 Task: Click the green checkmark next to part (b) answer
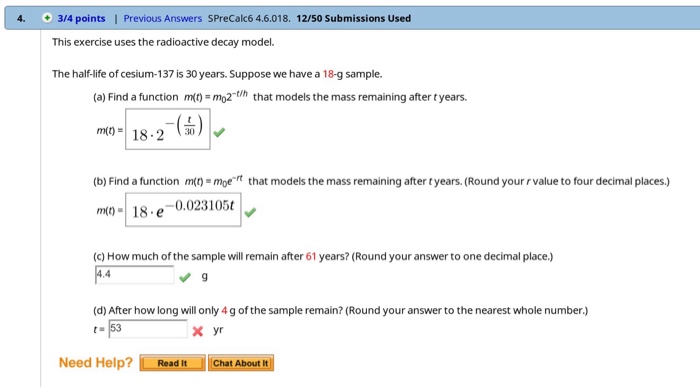[x=250, y=212]
